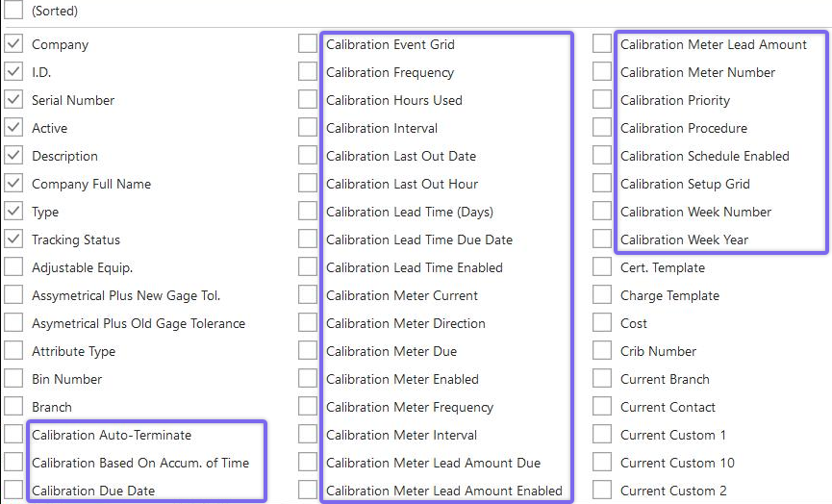Disable the Tracking Status column
The image size is (832, 504).
(x=13, y=239)
